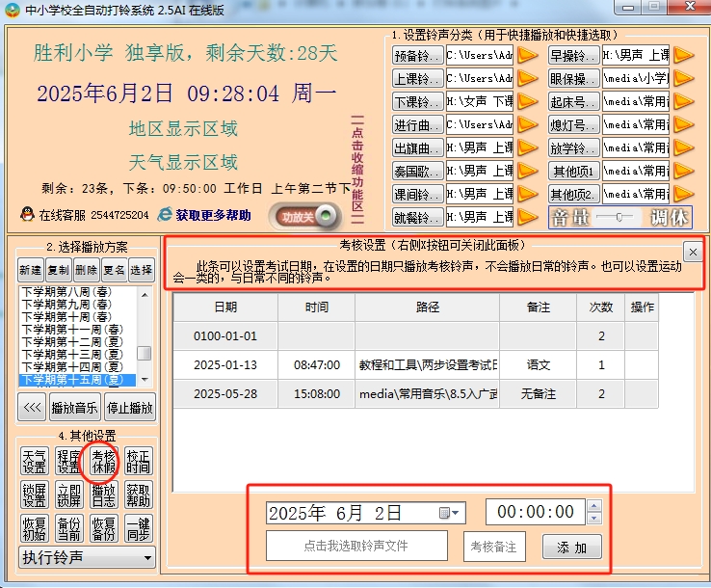The image size is (711, 588).
Task: Adjust the 音量 volume slider
Action: 619,217
